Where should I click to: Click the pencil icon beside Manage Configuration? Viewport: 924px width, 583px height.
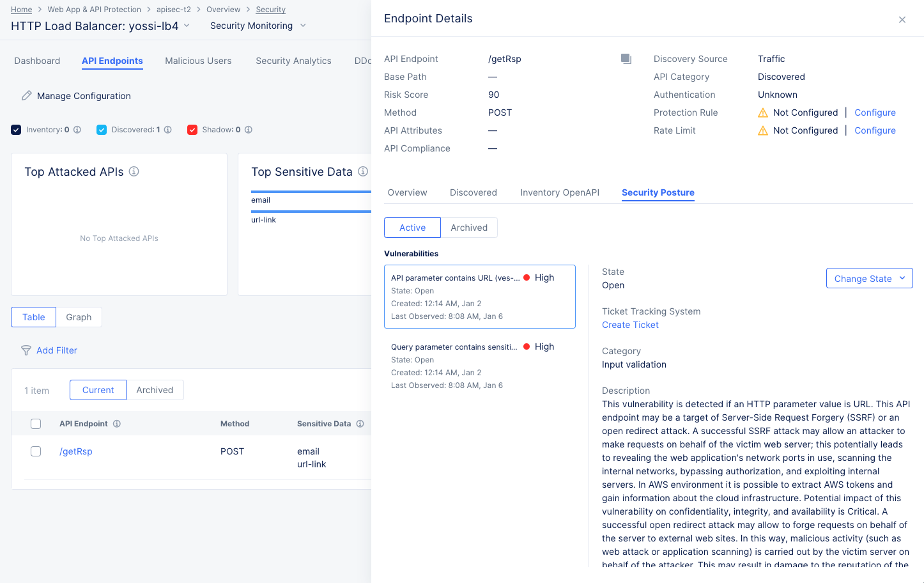pyautogui.click(x=26, y=95)
